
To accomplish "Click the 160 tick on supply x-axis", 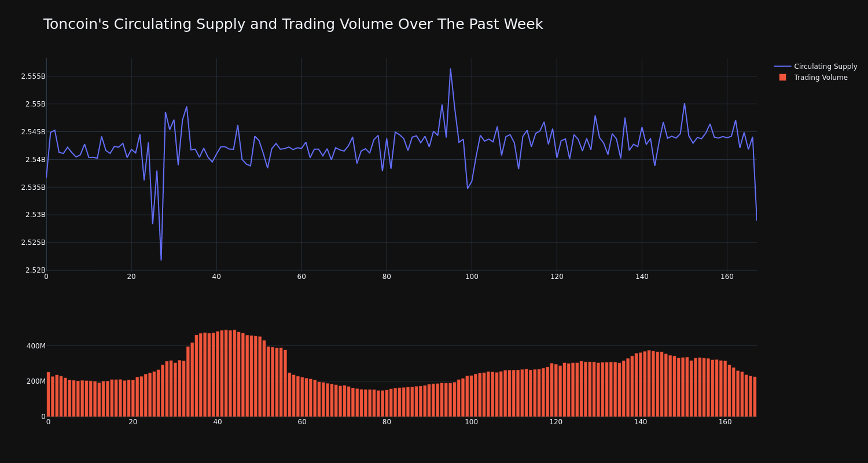I will (x=727, y=277).
